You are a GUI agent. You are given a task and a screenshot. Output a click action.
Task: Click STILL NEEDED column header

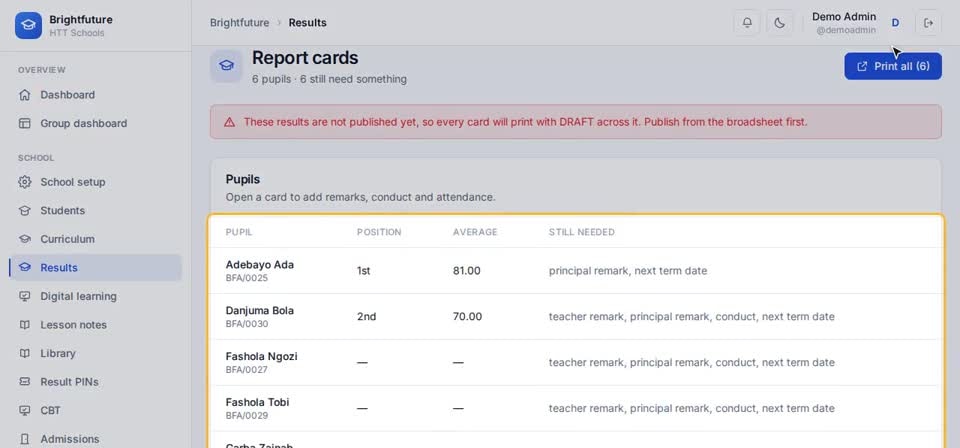pos(582,232)
